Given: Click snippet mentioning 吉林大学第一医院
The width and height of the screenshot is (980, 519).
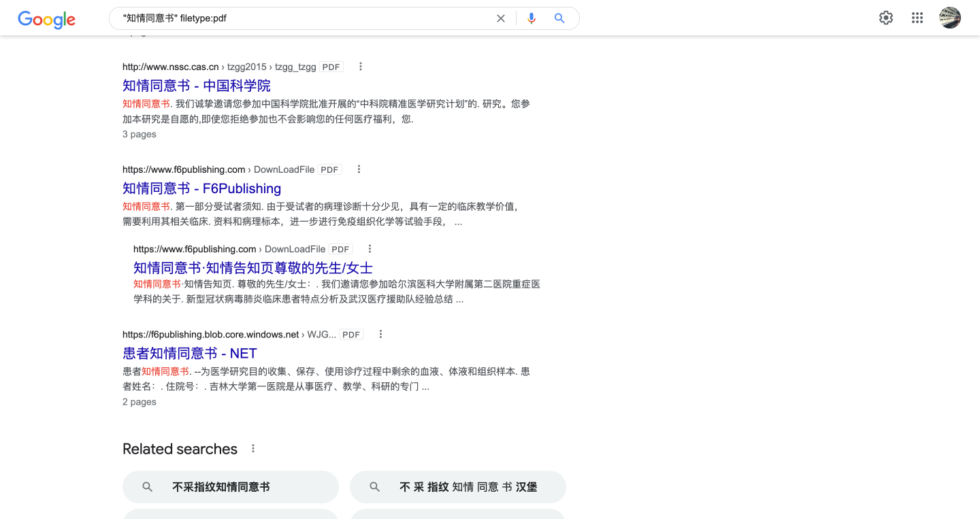Looking at the screenshot, I should click(x=326, y=379).
